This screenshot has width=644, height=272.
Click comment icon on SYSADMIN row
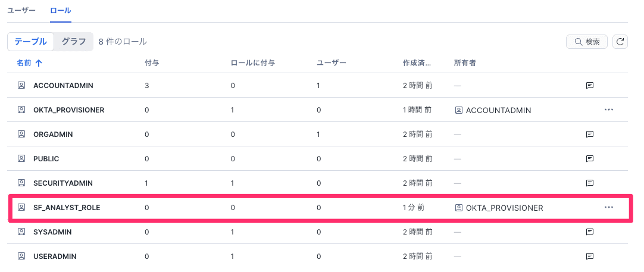coord(590,232)
